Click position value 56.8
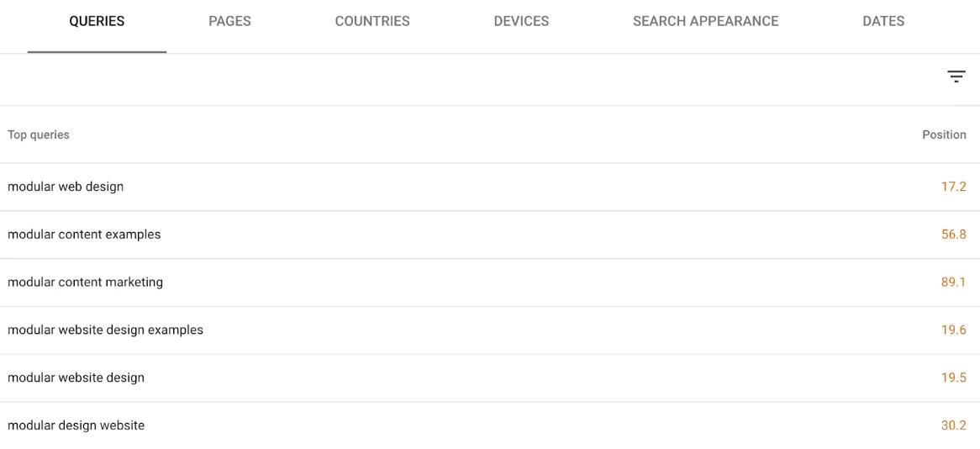The width and height of the screenshot is (980, 449). click(953, 235)
